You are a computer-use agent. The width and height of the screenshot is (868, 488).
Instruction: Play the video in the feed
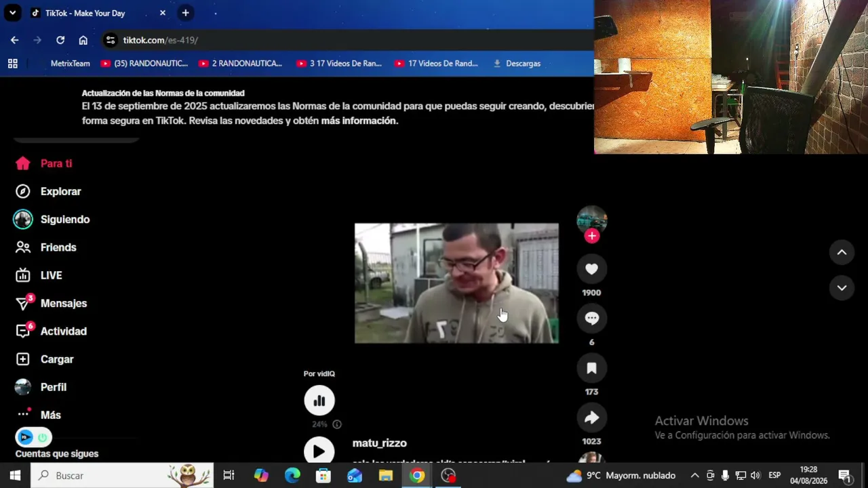point(456,283)
